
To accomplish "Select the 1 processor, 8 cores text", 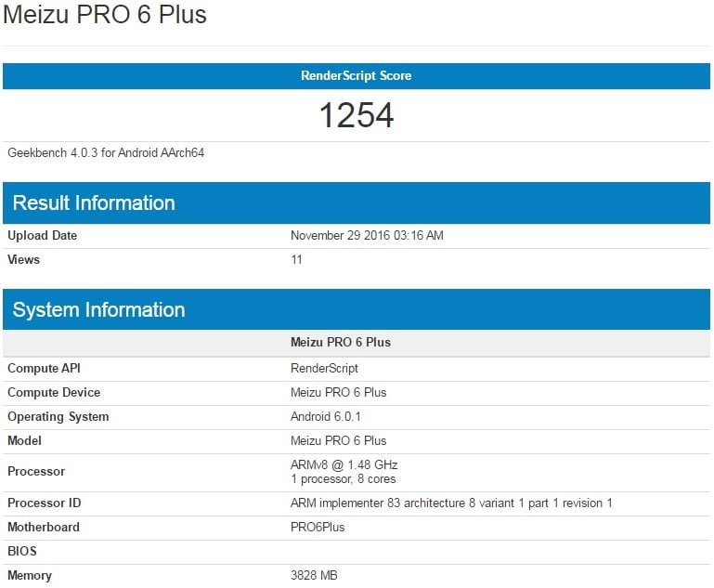I will tap(343, 479).
